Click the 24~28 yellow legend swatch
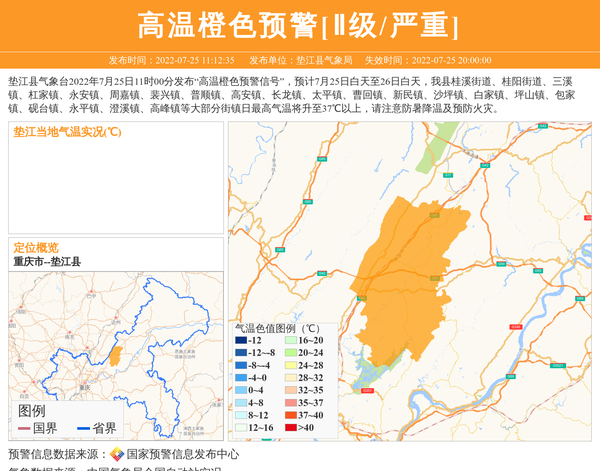The image size is (600, 471). coord(292,366)
